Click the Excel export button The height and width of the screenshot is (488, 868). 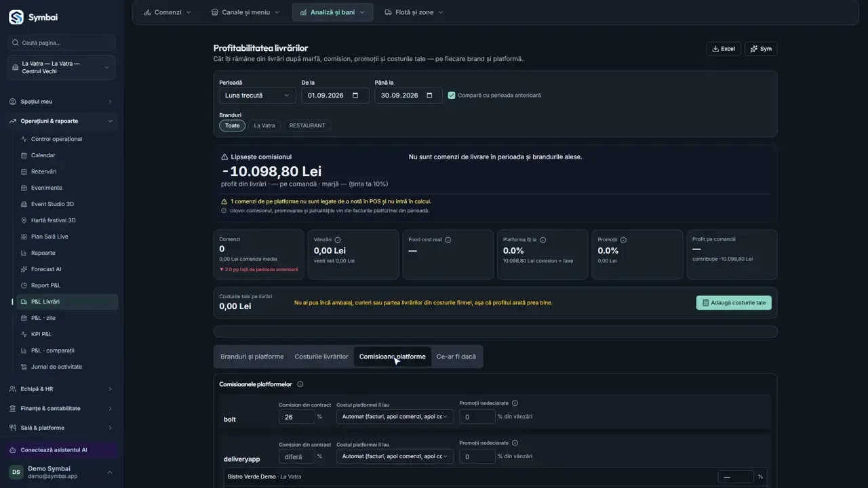tap(724, 49)
